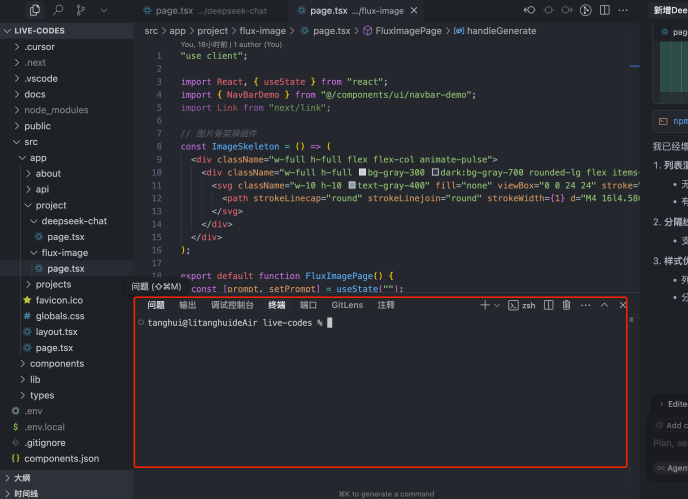Collapse the LIVE-CODES root section
The image size is (688, 499).
[8, 31]
